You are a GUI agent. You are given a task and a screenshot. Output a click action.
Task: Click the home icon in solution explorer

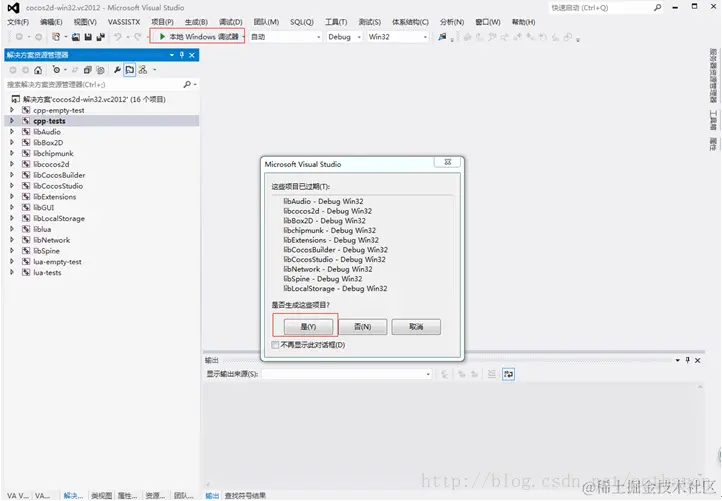pos(38,70)
